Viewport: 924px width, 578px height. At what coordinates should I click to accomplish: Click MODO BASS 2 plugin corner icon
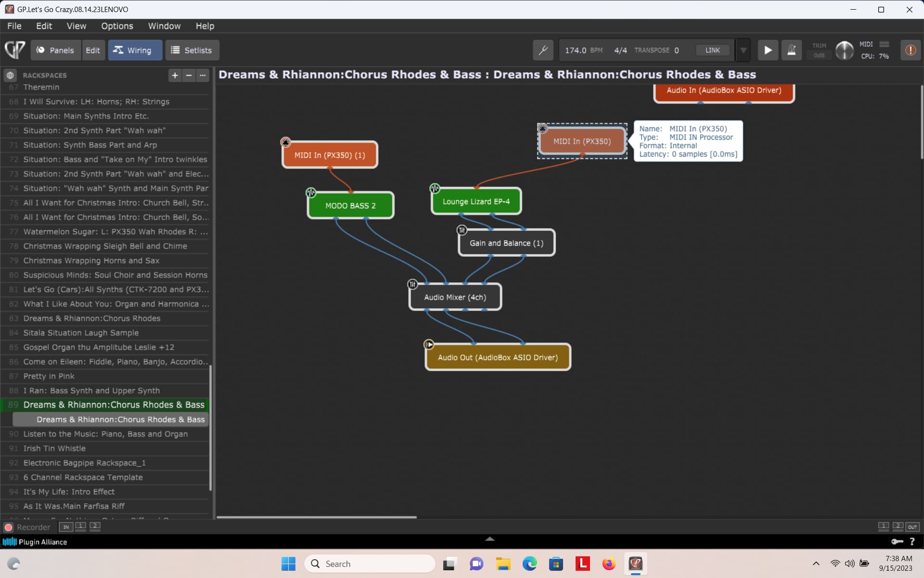pyautogui.click(x=311, y=193)
